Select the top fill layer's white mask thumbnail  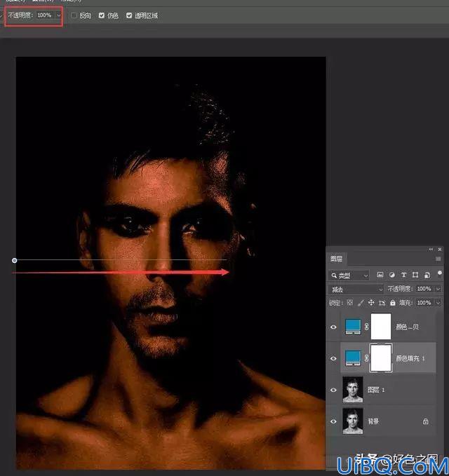tap(381, 327)
